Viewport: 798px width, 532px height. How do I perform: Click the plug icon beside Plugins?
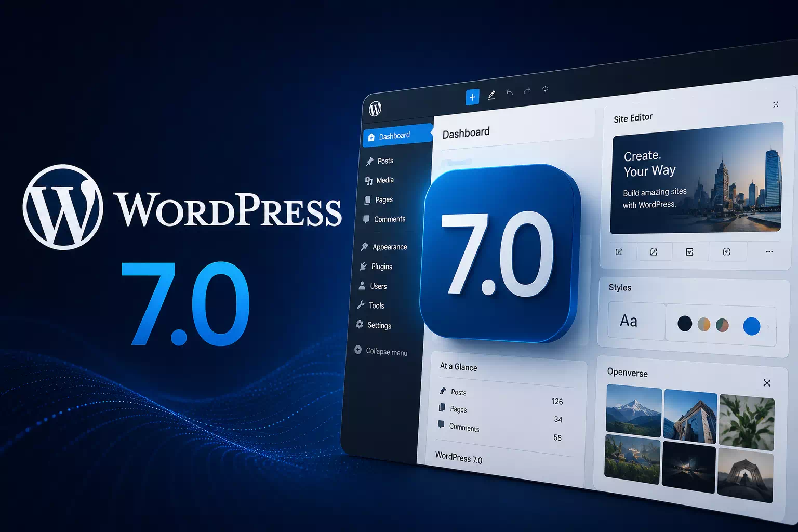pos(363,266)
